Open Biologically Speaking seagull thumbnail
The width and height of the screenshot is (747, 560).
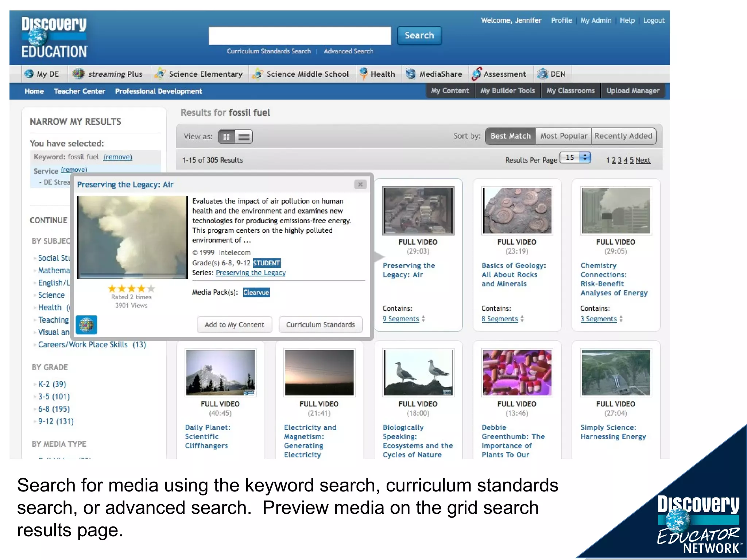tap(418, 373)
